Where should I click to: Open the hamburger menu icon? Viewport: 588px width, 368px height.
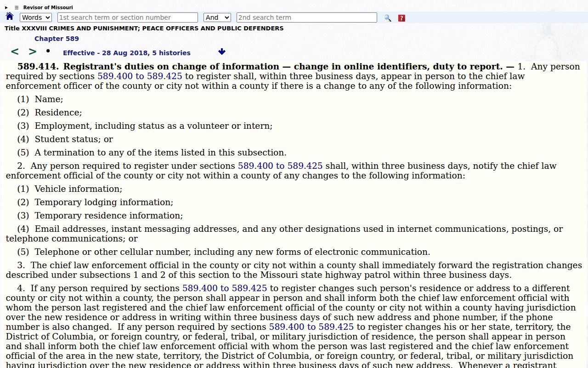coord(17,7)
